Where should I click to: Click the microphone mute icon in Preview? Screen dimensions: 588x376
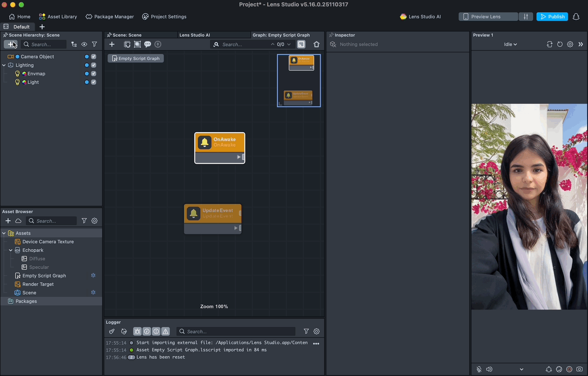(479, 369)
